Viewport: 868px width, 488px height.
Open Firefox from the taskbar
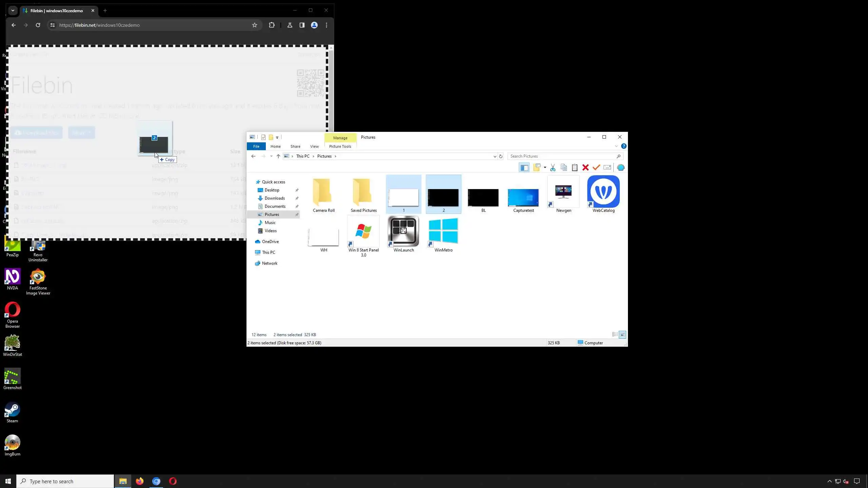click(x=140, y=481)
